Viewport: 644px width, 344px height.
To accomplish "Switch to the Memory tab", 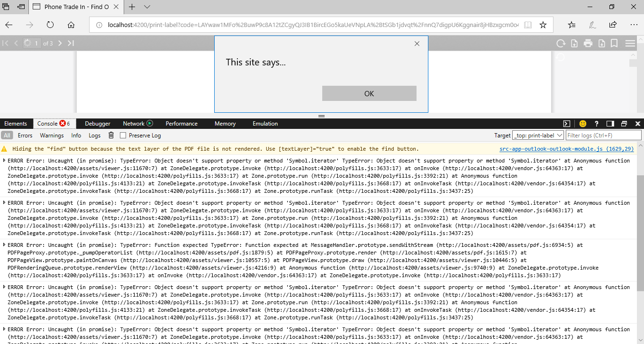I will pyautogui.click(x=224, y=123).
